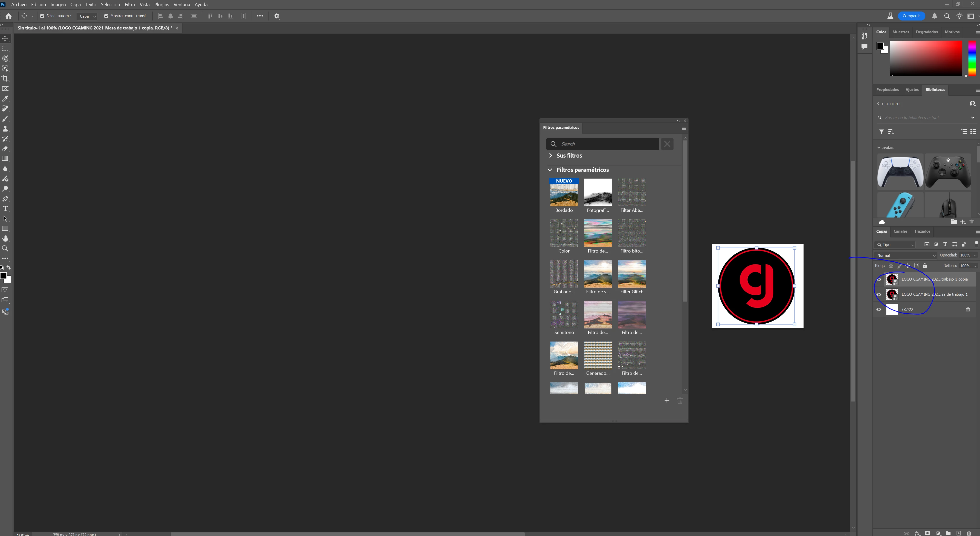This screenshot has height=536, width=980.
Task: Select the Eraser tool
Action: [5, 149]
